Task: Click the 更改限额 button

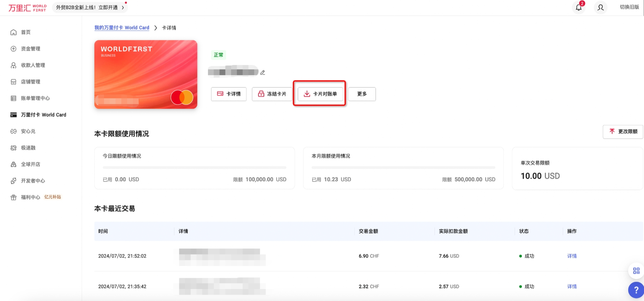Action: coord(623,131)
